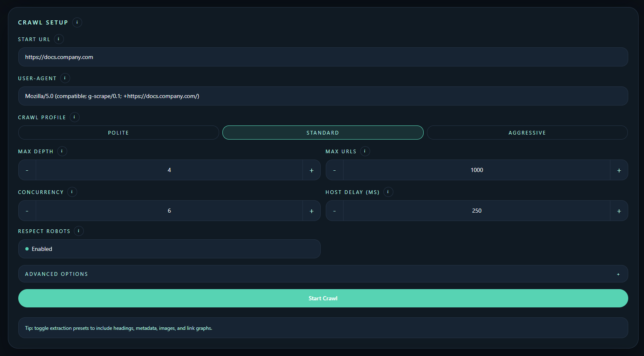Toggle the Respect Robots Enabled switch
644x356 pixels.
pyautogui.click(x=169, y=249)
